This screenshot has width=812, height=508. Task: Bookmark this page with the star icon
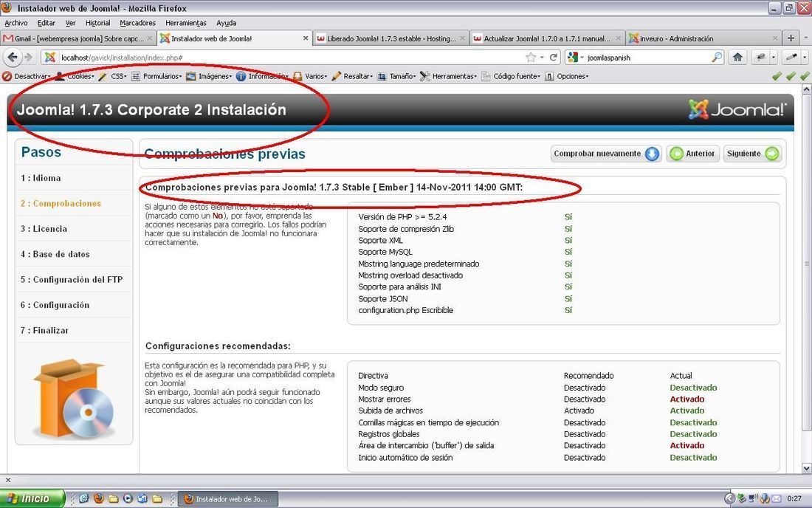(x=531, y=57)
